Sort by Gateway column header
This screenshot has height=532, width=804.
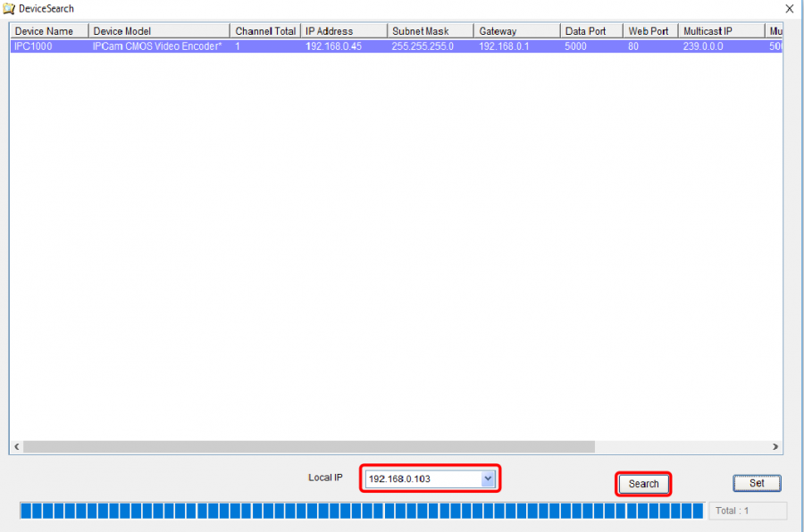(515, 31)
